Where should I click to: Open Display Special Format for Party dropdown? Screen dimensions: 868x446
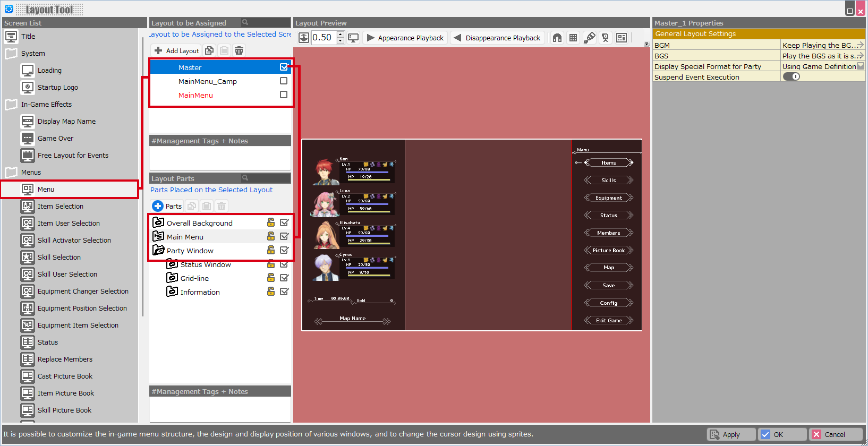[861, 66]
